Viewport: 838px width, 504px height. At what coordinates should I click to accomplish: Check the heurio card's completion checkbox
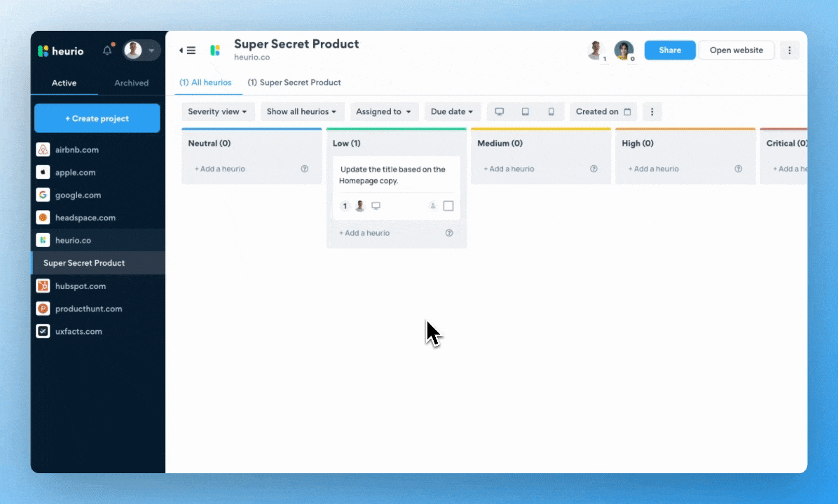point(448,206)
